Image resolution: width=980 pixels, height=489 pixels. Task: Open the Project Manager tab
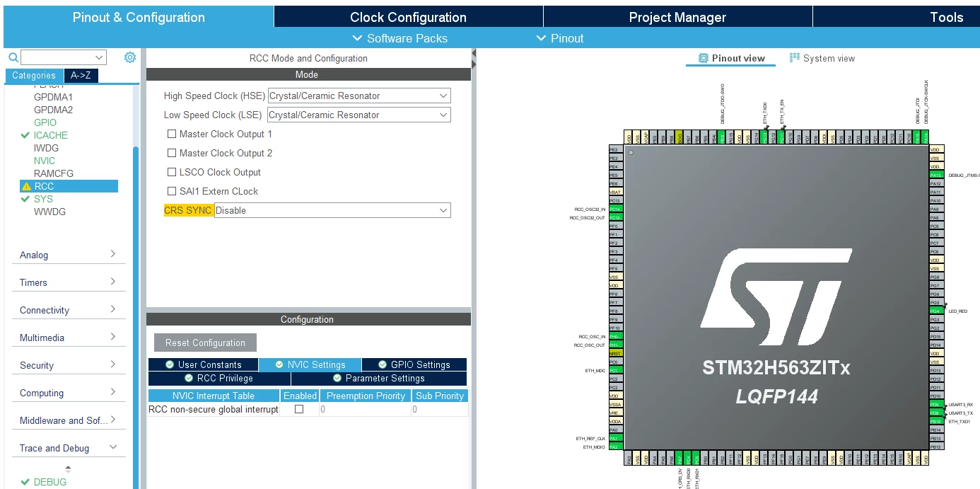(677, 17)
